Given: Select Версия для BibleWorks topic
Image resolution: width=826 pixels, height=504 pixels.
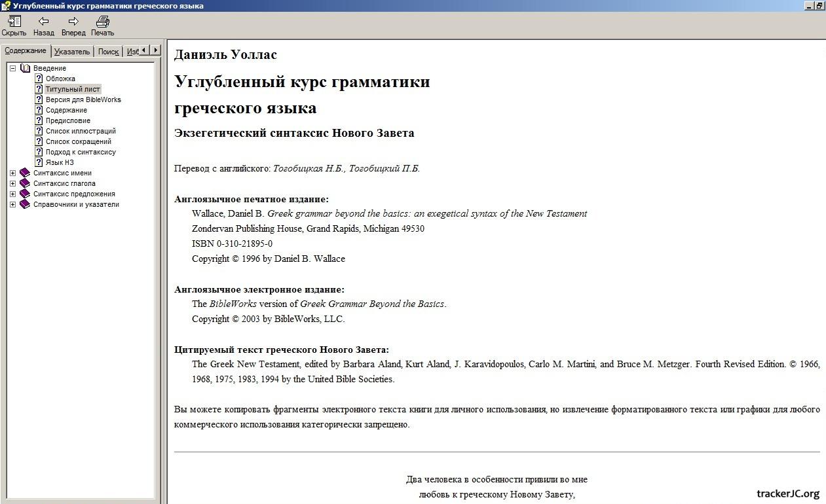Looking at the screenshot, I should [x=83, y=99].
